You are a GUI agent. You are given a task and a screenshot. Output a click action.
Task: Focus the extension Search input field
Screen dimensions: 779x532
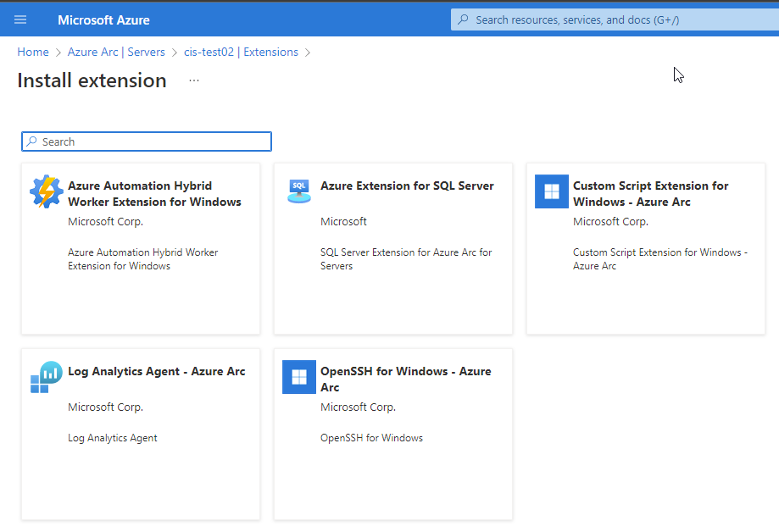(147, 141)
